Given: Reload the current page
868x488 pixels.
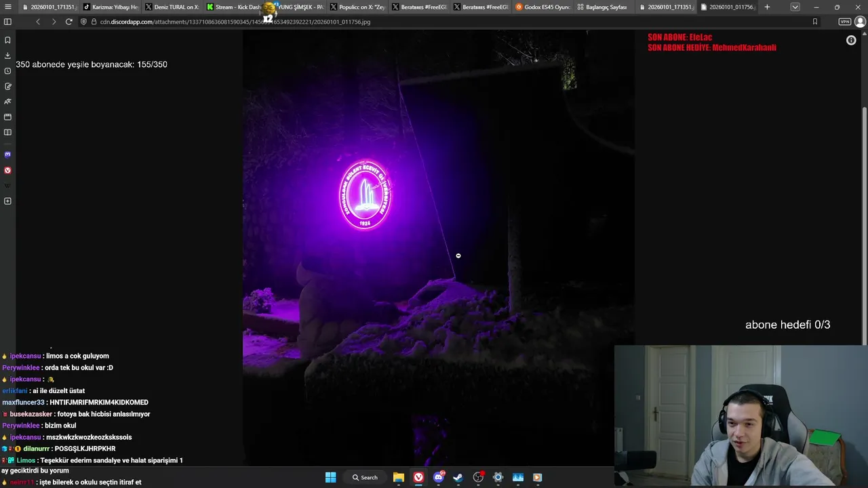Looking at the screenshot, I should [68, 22].
